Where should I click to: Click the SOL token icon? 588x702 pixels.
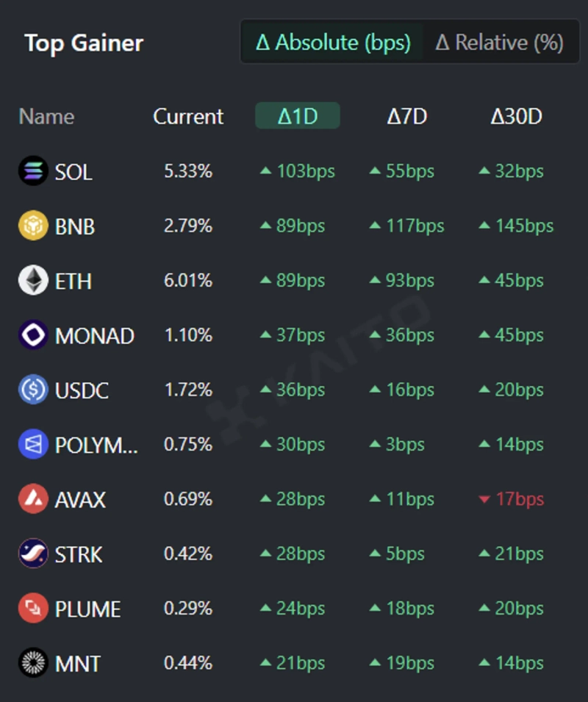[32, 171]
